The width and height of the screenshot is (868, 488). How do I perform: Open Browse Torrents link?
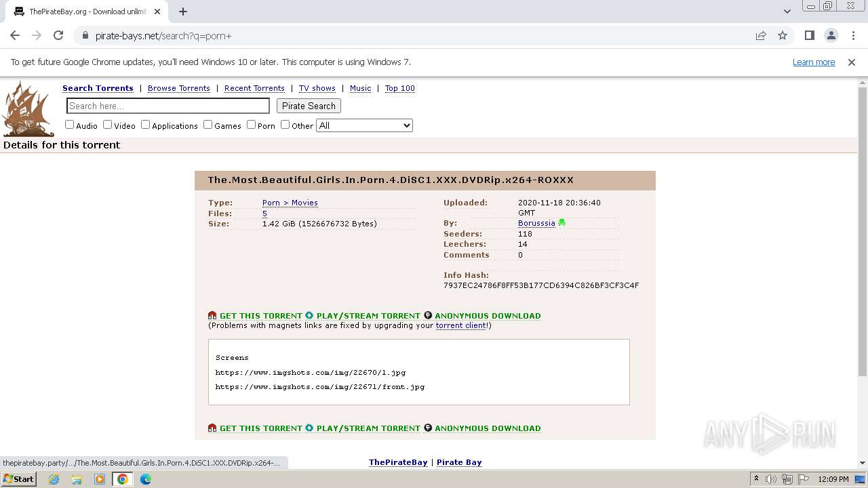pos(179,88)
